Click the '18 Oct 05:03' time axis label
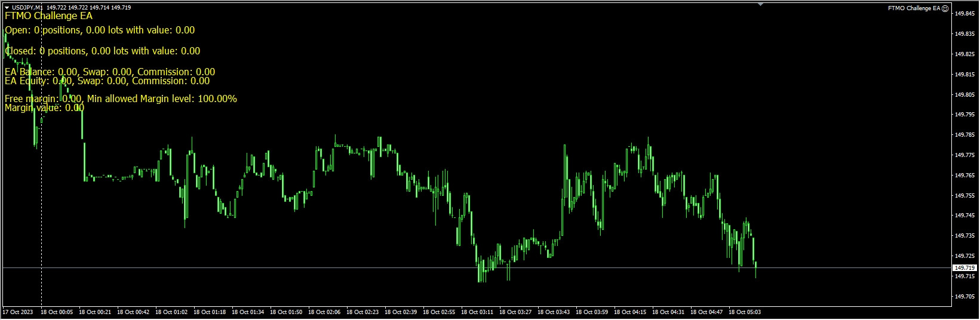Image resolution: width=980 pixels, height=320 pixels. 745,312
